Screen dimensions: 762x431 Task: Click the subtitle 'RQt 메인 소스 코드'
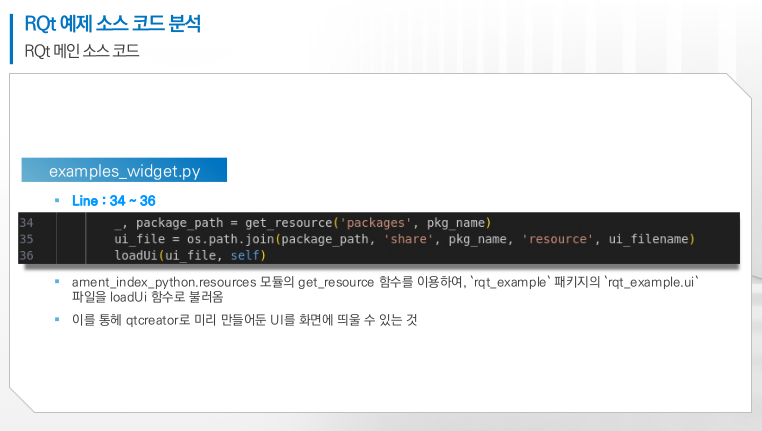82,51
